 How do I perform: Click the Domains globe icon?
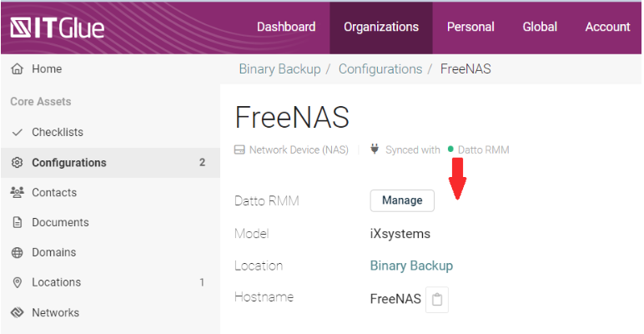coord(17,252)
